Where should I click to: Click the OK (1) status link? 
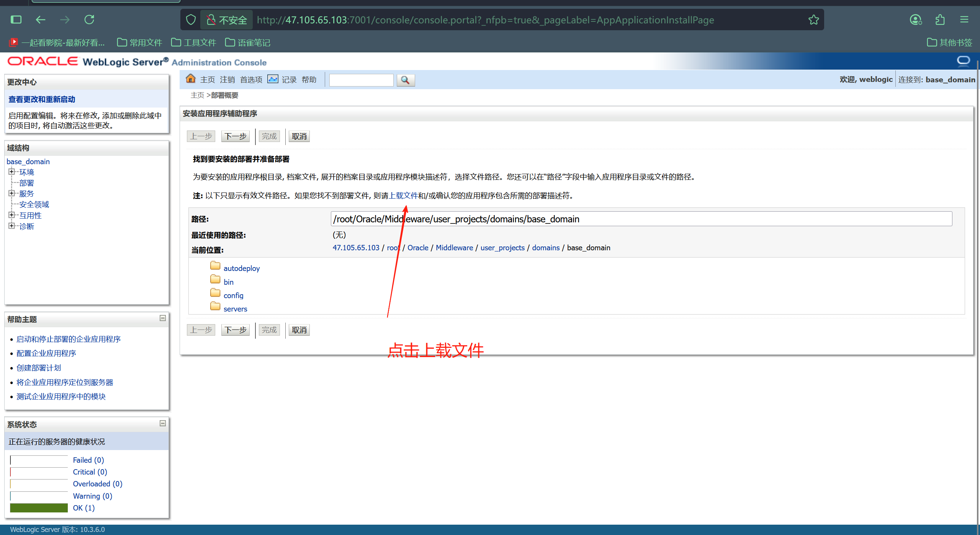84,508
